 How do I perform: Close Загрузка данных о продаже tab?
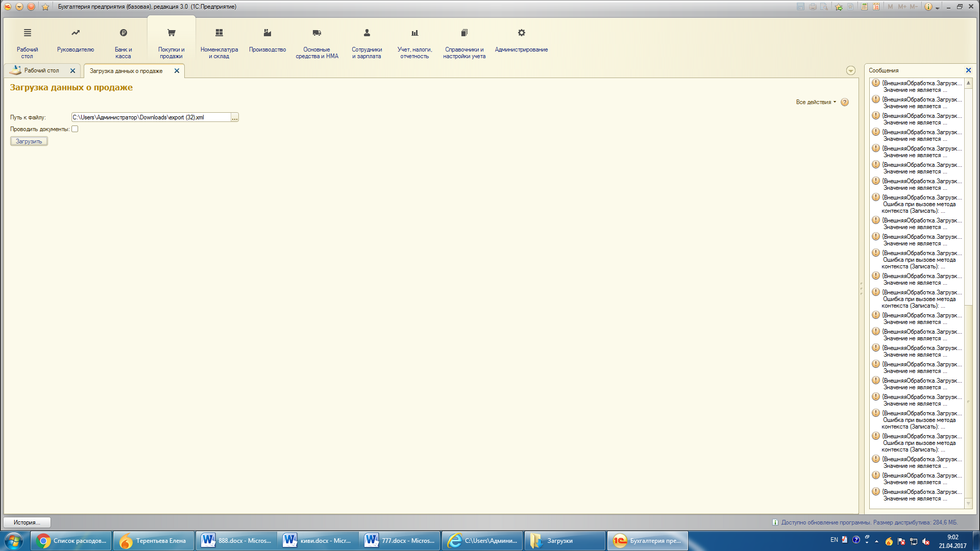(x=177, y=71)
